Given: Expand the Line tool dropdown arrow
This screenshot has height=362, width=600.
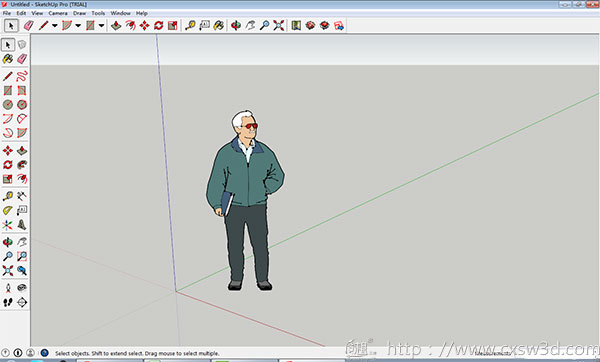Looking at the screenshot, I should [55, 26].
